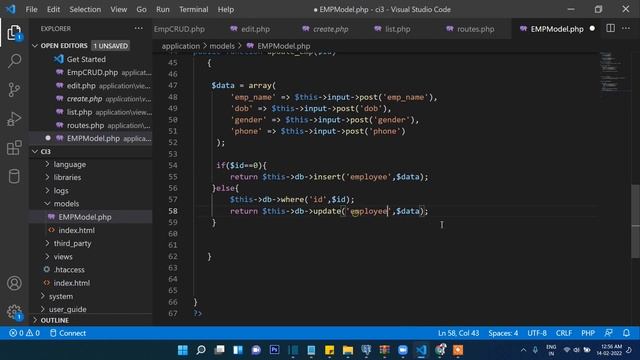Open the Selection menu
The image size is (640, 360).
tap(85, 9)
